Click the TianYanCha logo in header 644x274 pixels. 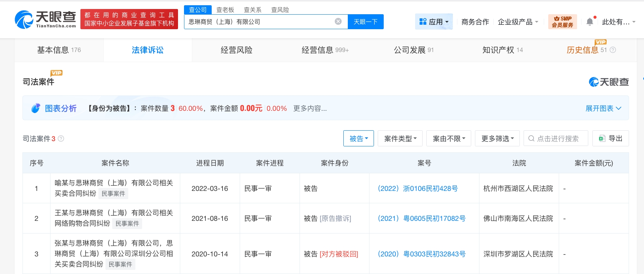pos(45,19)
